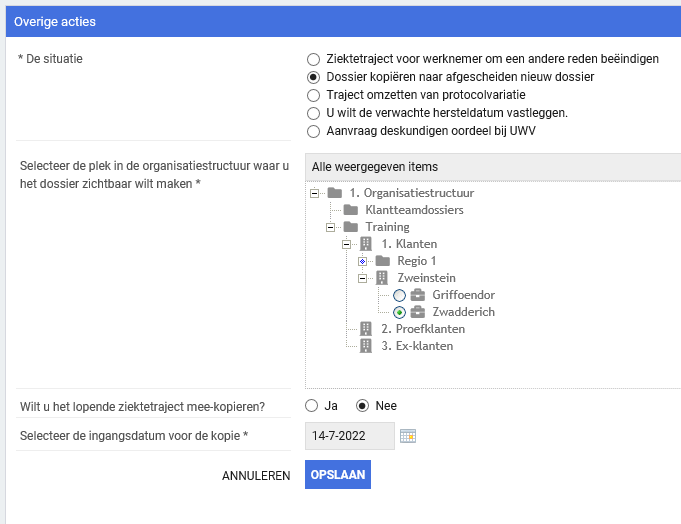This screenshot has height=524, width=681.
Task: Click the Training folder icon
Action: [350, 227]
